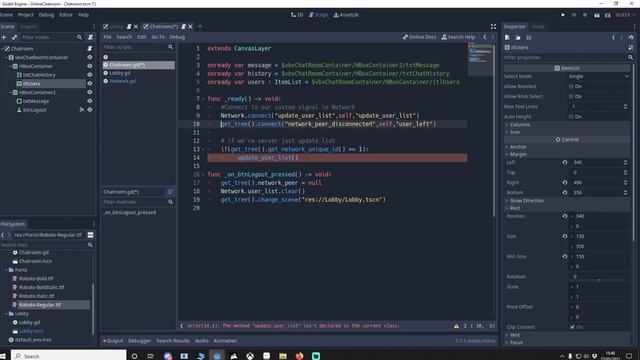Toggle distraction-free mode icon
This screenshot has height=360, width=640.
coord(493,27)
